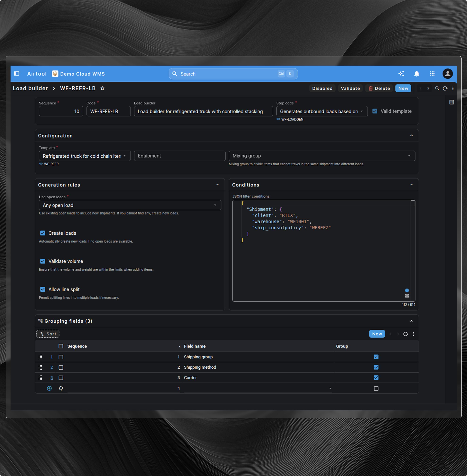The width and height of the screenshot is (467, 476).
Task: Toggle the Allow line split checkbox
Action: click(43, 289)
